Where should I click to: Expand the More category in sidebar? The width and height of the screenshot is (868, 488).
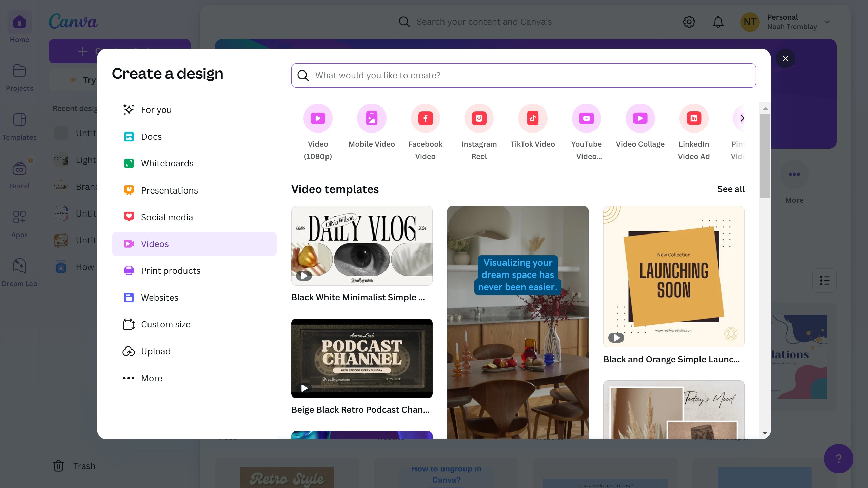[151, 378]
